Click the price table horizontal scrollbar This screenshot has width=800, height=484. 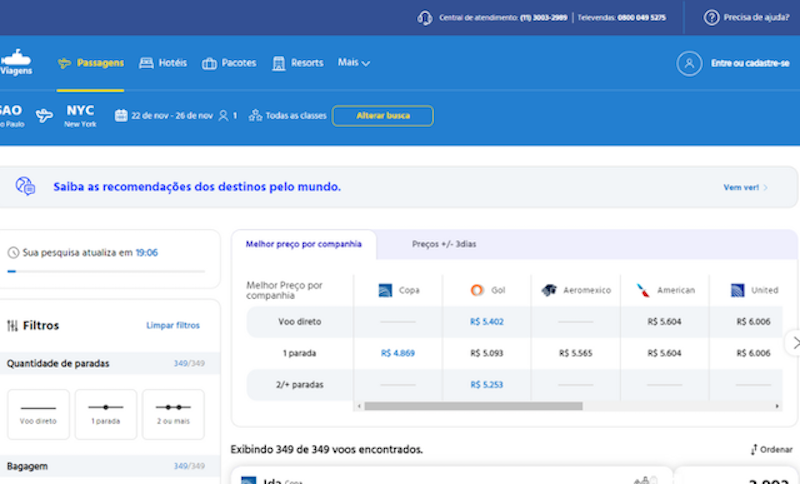[x=473, y=406]
